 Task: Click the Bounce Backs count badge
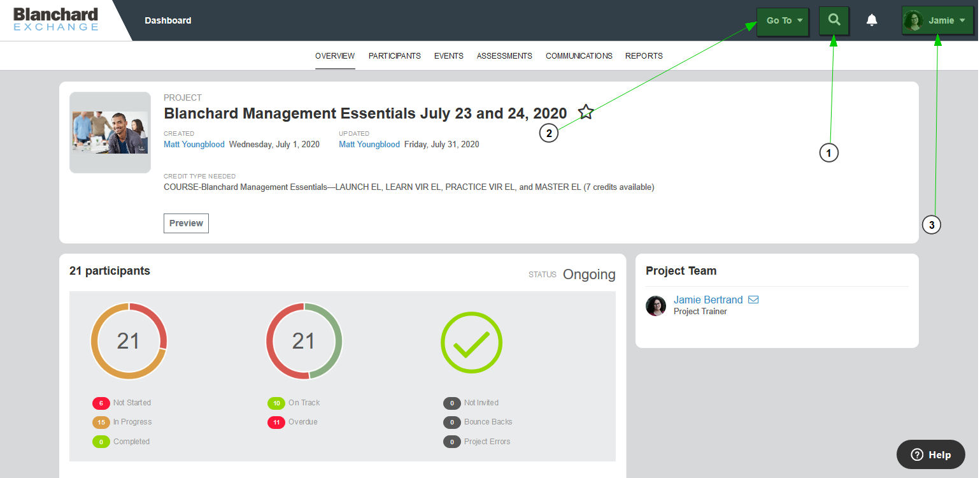[x=452, y=422]
